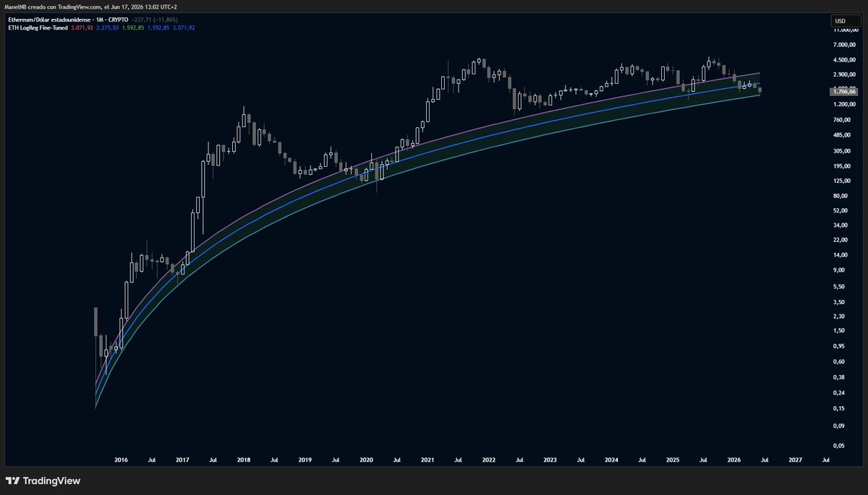The width and height of the screenshot is (868, 495).
Task: Click the 2024 label on time axis
Action: pyautogui.click(x=611, y=459)
